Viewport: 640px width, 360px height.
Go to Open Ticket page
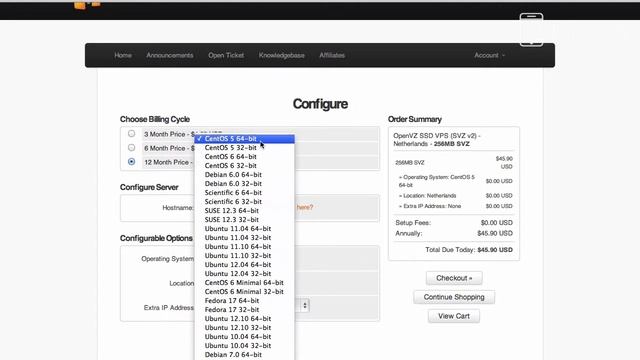[x=226, y=55]
